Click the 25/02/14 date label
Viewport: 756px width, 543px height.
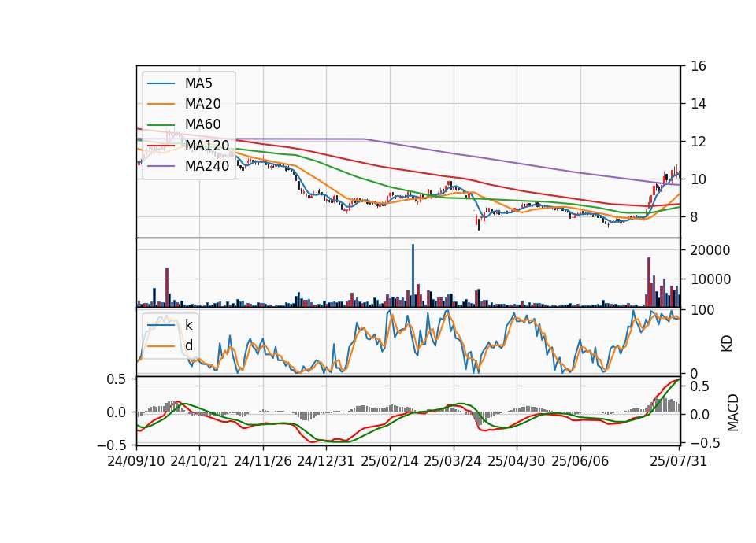point(390,461)
